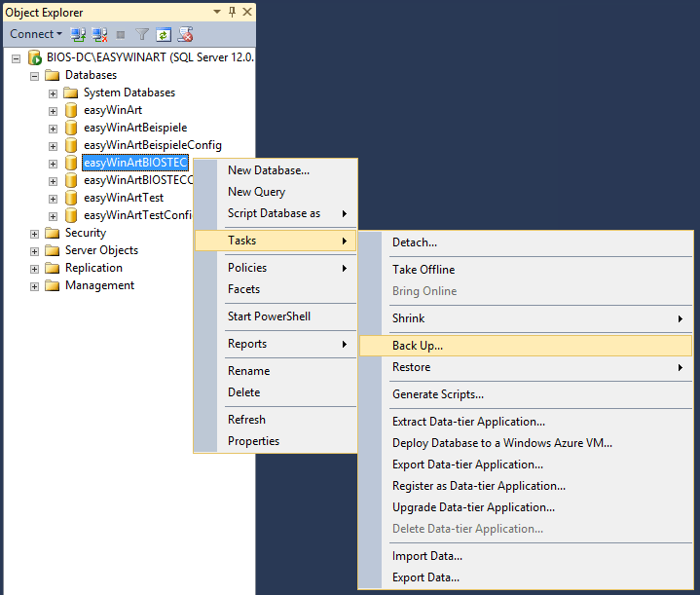The image size is (700, 595).
Task: Expand the easyWinArt database node
Action: (53, 111)
